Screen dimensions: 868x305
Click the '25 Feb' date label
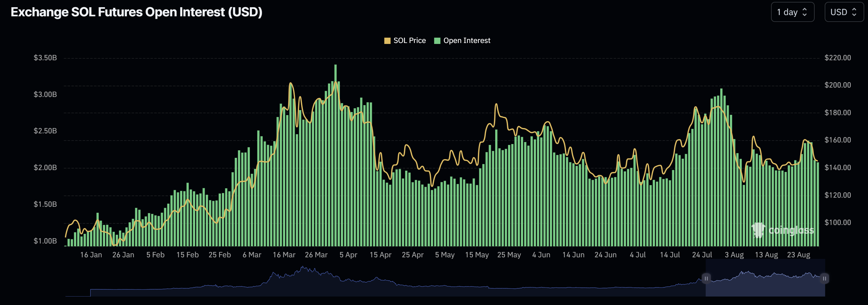[x=220, y=255]
